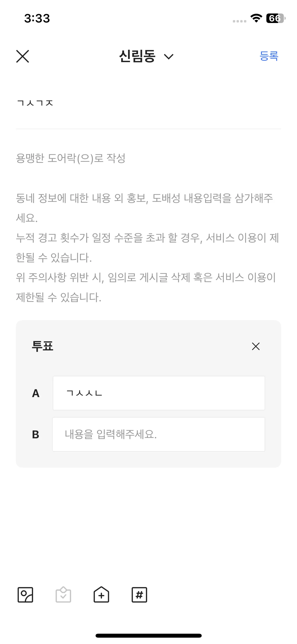Tap the A label beside first option

coord(36,393)
